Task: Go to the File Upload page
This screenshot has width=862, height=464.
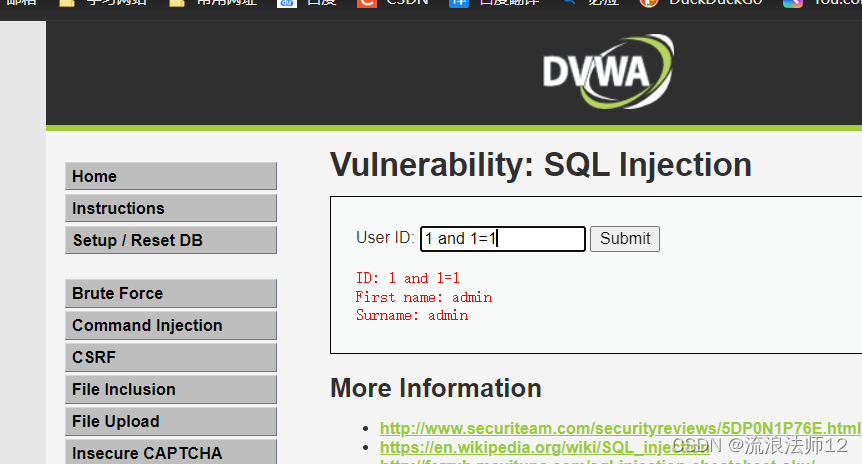Action: tap(171, 421)
